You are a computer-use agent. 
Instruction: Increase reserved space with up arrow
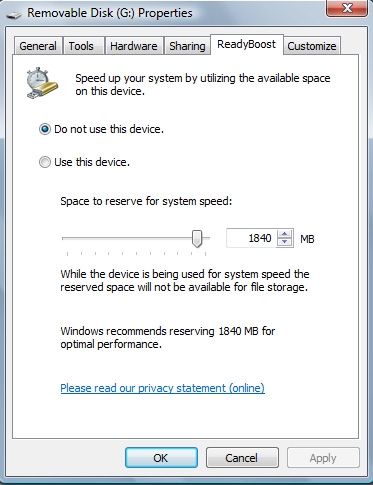point(284,234)
